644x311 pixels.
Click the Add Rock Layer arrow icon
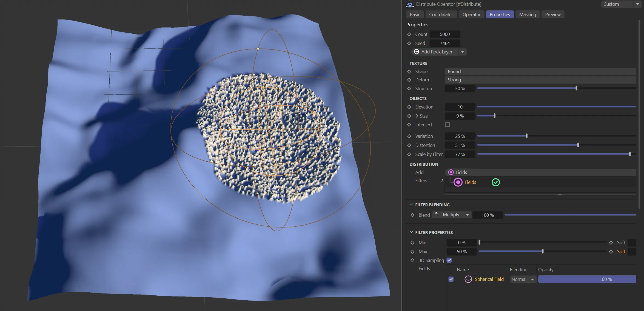[x=417, y=52]
